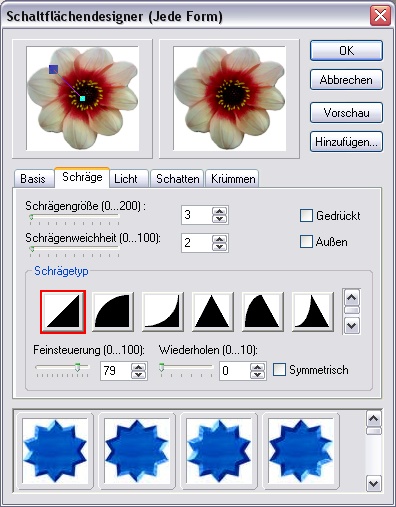Choose the rounded-left peak bevel type
The width and height of the screenshot is (396, 507).
click(263, 312)
